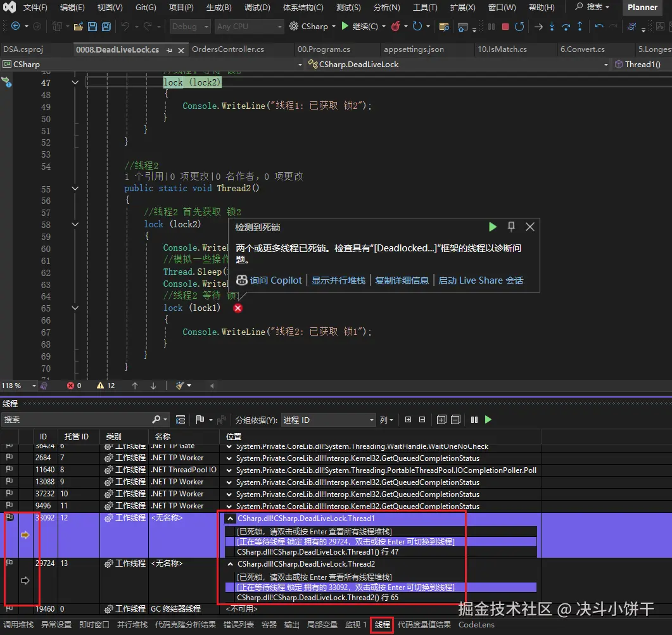672x635 pixels.
Task: Click the 显示并行堆栈 link
Action: [x=338, y=280]
